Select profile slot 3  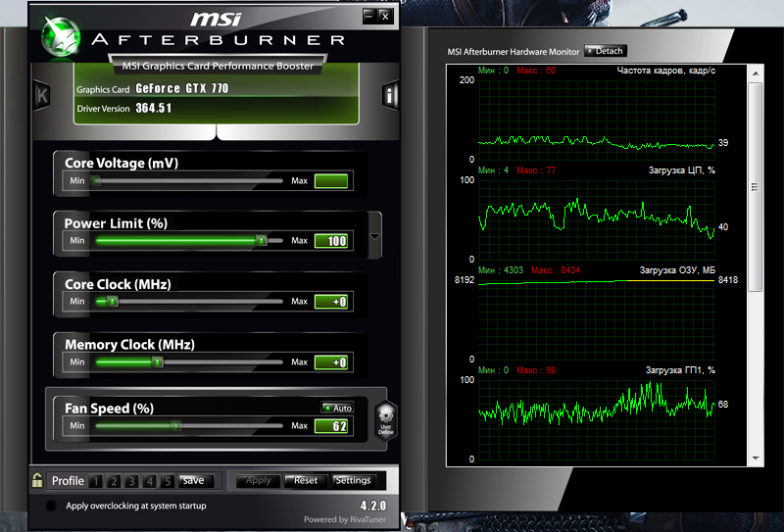tap(131, 481)
